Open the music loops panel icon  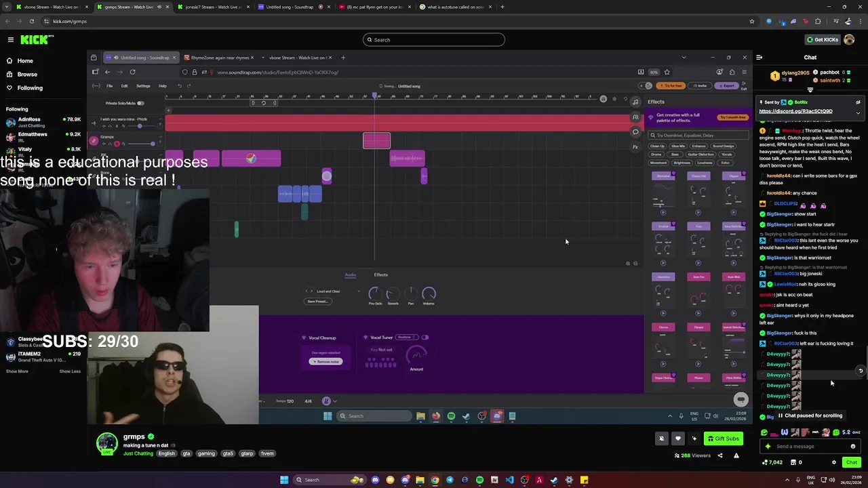click(635, 102)
